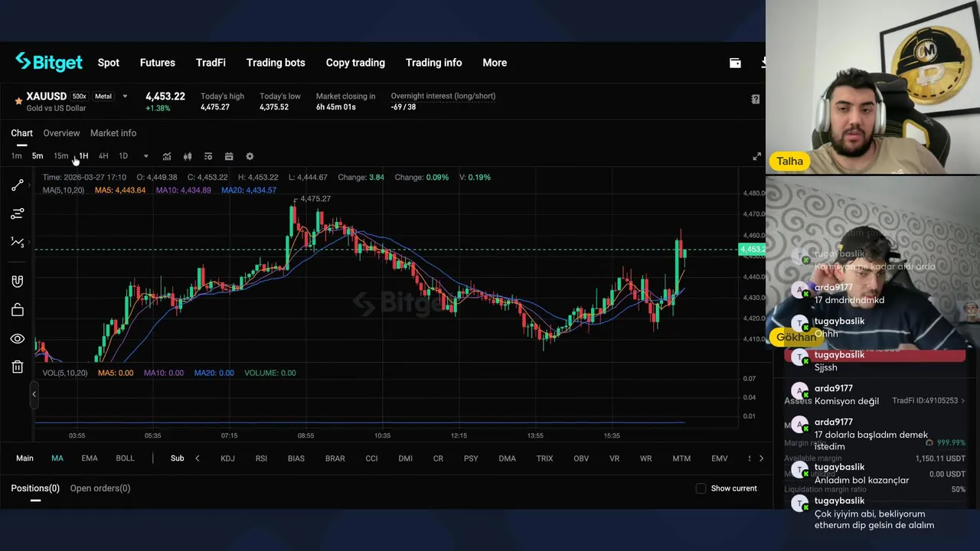Image resolution: width=980 pixels, height=551 pixels.
Task: Enable the BIAS sub indicator
Action: (x=296, y=458)
